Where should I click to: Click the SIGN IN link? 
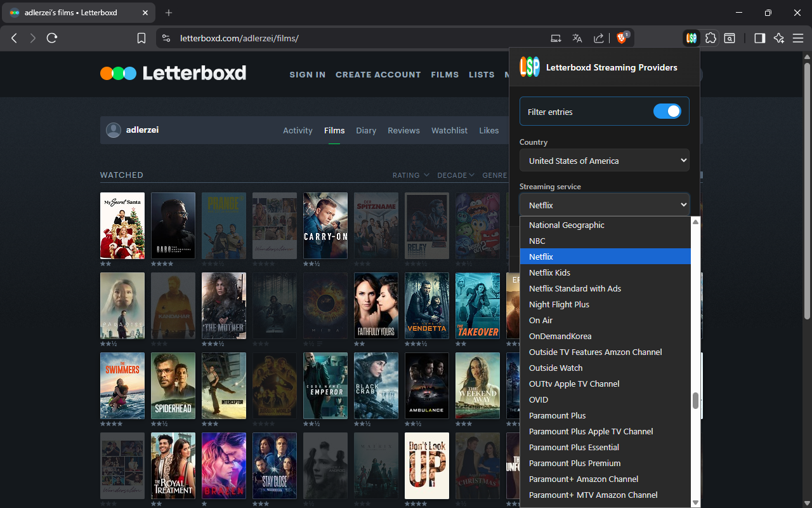[307, 74]
